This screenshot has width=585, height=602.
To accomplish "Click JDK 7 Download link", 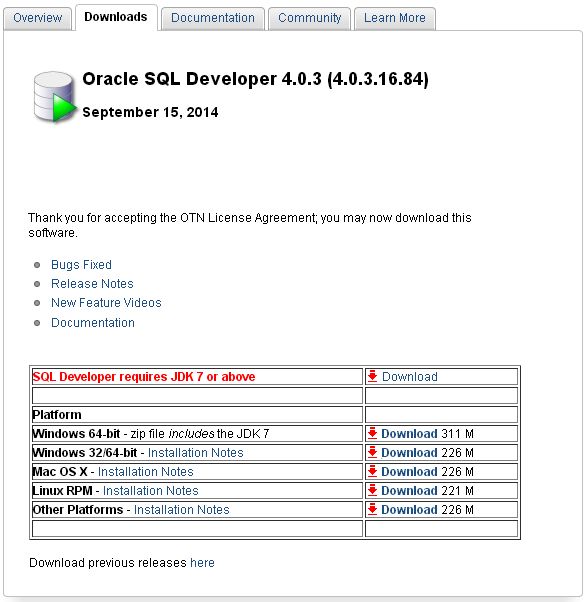I will [x=410, y=377].
